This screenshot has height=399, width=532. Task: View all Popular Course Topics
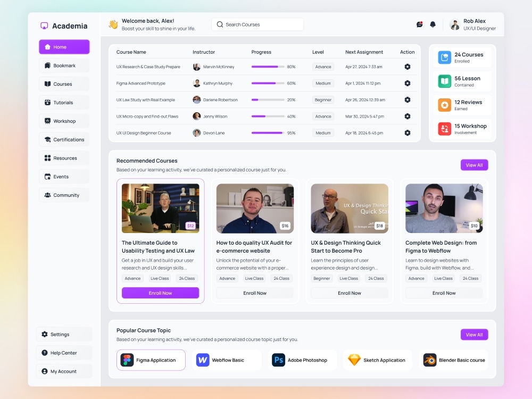[474, 335]
